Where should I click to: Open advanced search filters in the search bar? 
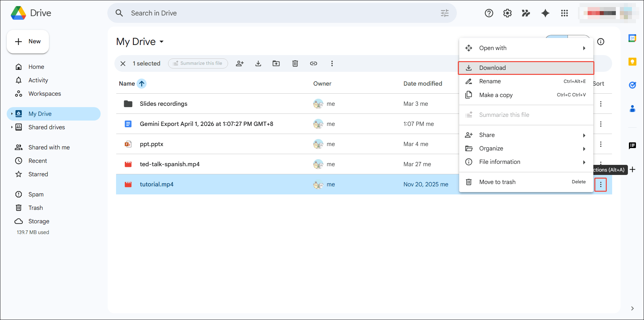tap(445, 13)
